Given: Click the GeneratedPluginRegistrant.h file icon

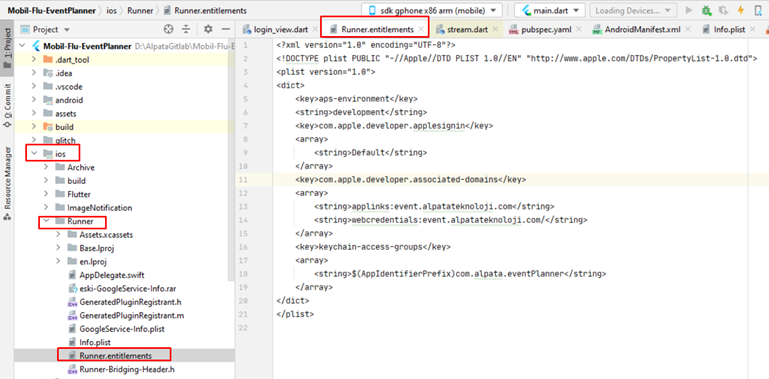Looking at the screenshot, I should pyautogui.click(x=72, y=302).
